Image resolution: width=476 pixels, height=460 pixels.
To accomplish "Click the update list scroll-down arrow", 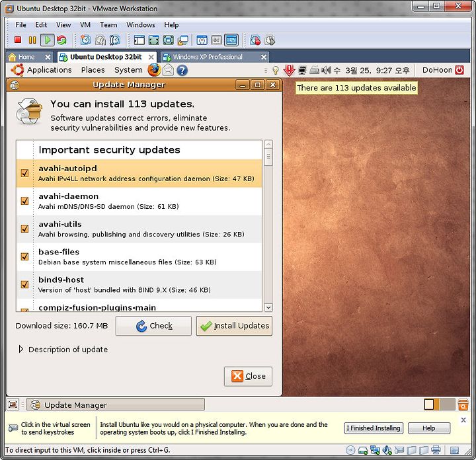I will click(268, 307).
